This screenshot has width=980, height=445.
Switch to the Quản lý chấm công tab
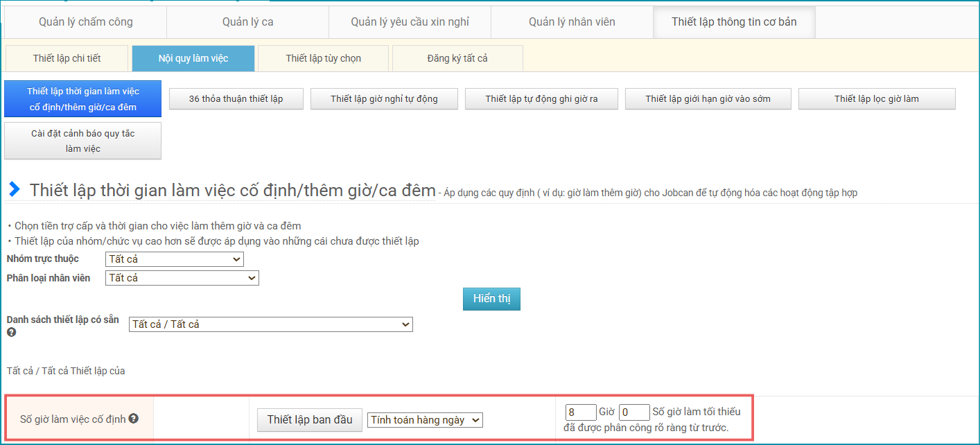(86, 22)
